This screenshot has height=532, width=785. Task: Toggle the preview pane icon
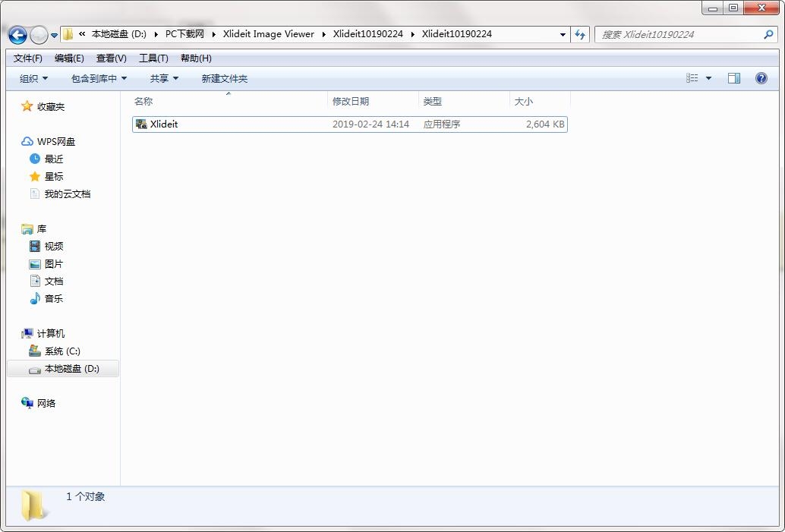click(734, 78)
